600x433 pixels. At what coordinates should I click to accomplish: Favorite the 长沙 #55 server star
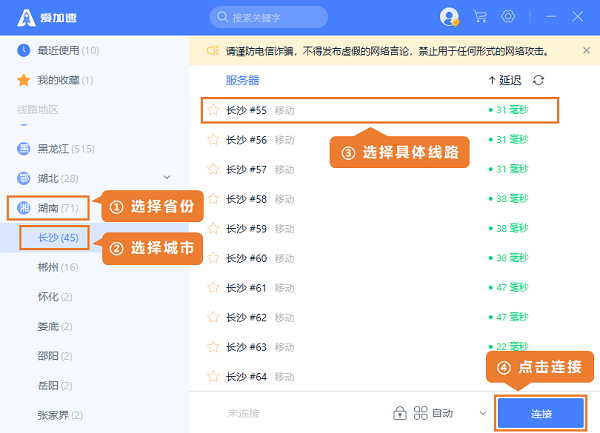212,110
